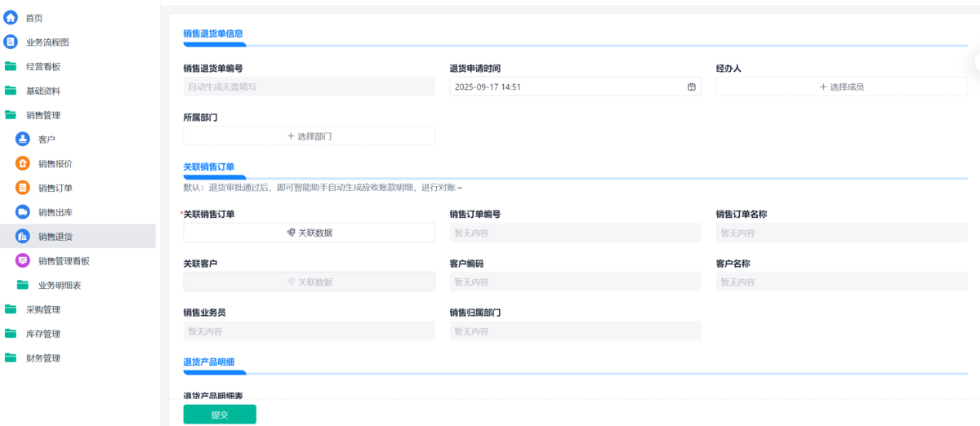Go to 客户 menu label

[47, 140]
